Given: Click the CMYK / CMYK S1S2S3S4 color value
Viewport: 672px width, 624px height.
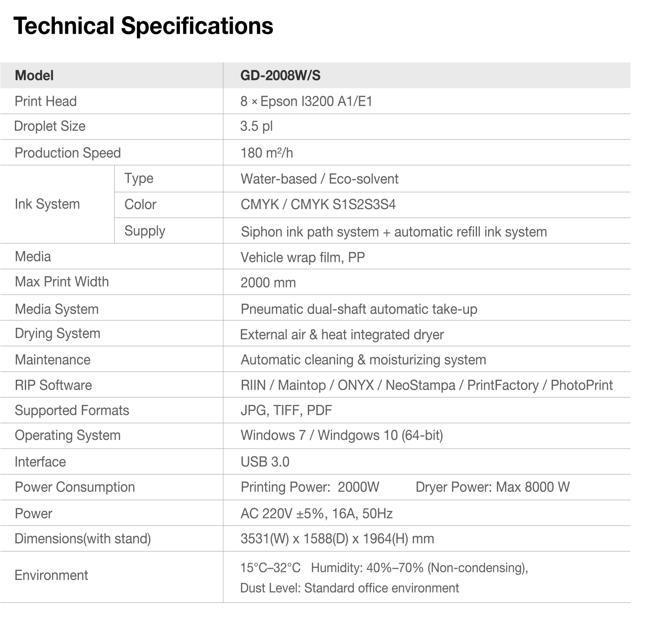Looking at the screenshot, I should (318, 205).
